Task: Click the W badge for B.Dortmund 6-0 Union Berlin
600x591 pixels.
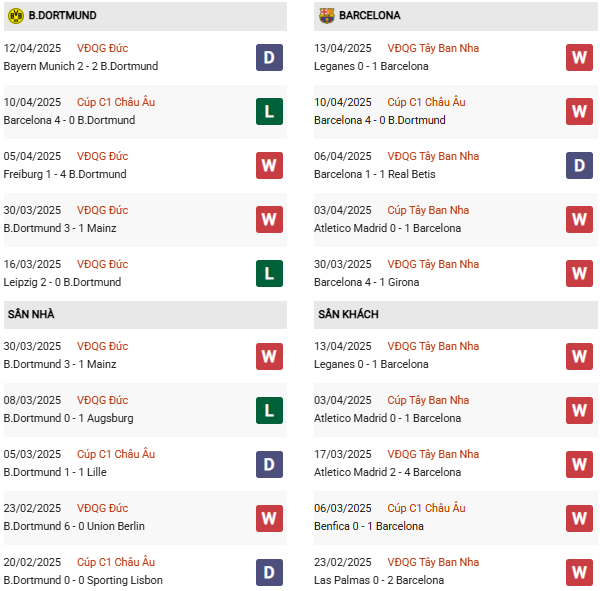Action: click(x=269, y=517)
